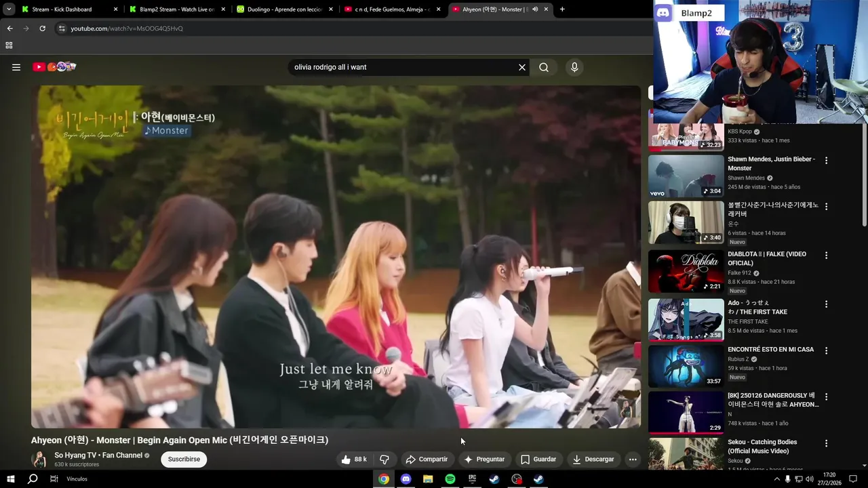
Task: Open the Chrome apps grid icon
Action: click(9, 45)
